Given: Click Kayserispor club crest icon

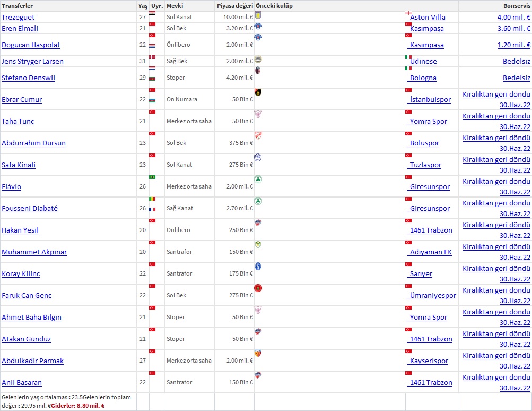Looking at the screenshot, I should click(x=258, y=353).
